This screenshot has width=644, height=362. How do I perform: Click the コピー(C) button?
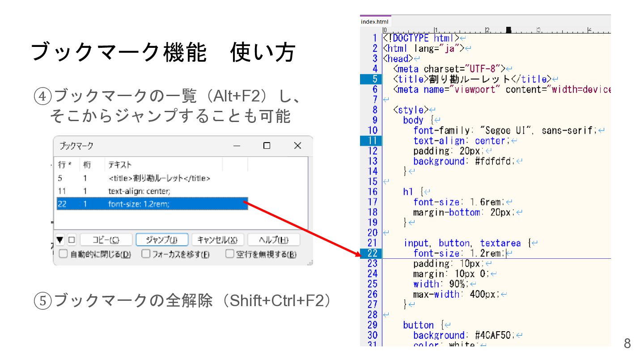pyautogui.click(x=106, y=240)
